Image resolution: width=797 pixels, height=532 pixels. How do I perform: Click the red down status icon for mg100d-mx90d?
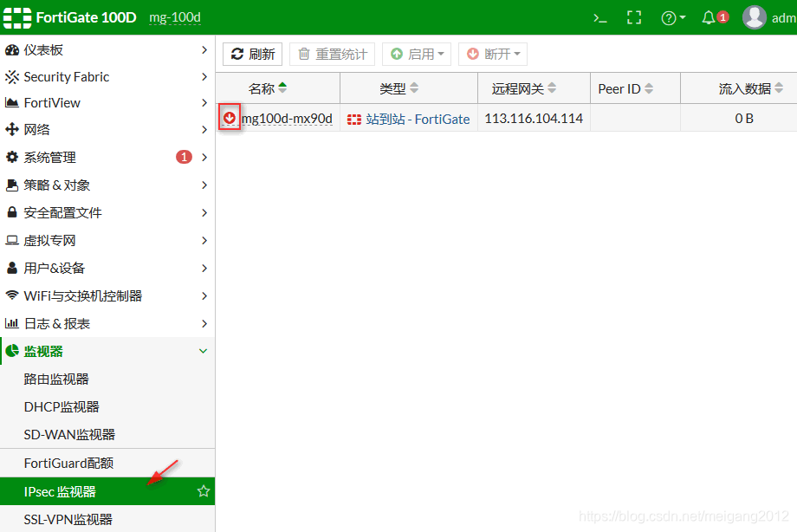coord(230,118)
